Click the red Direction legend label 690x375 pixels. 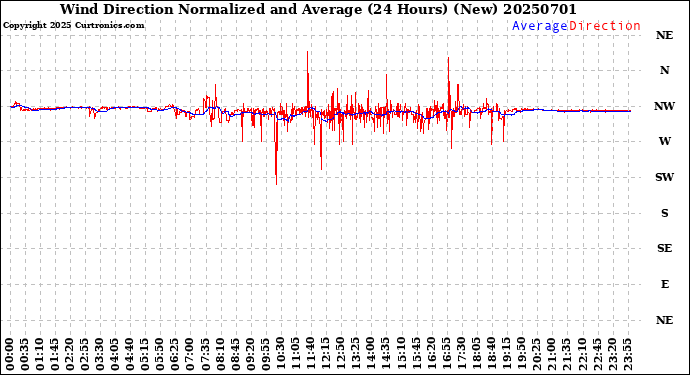(x=605, y=26)
